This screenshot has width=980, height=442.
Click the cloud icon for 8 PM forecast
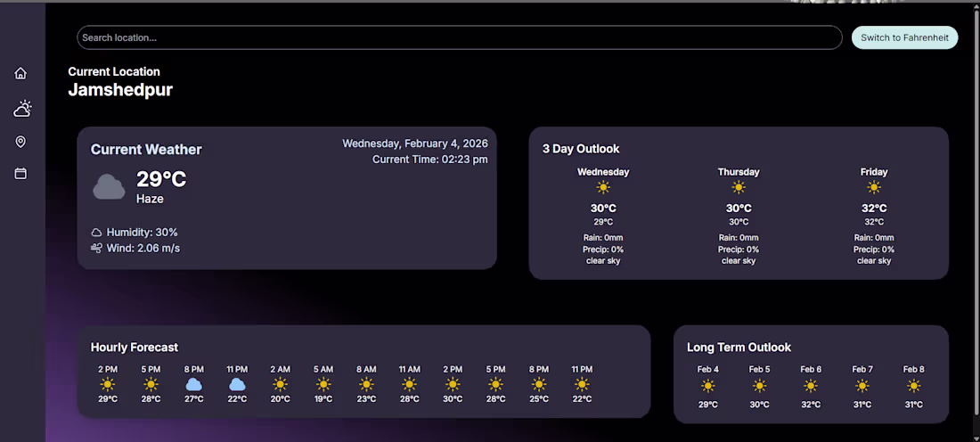click(193, 384)
